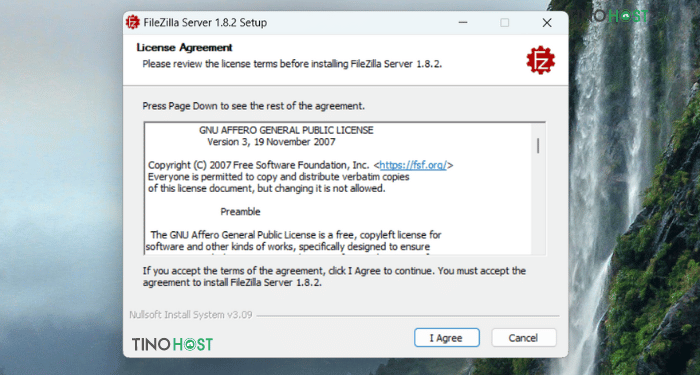The width and height of the screenshot is (700, 375).
Task: Click the 'License Agreement' header title
Action: pyautogui.click(x=184, y=47)
